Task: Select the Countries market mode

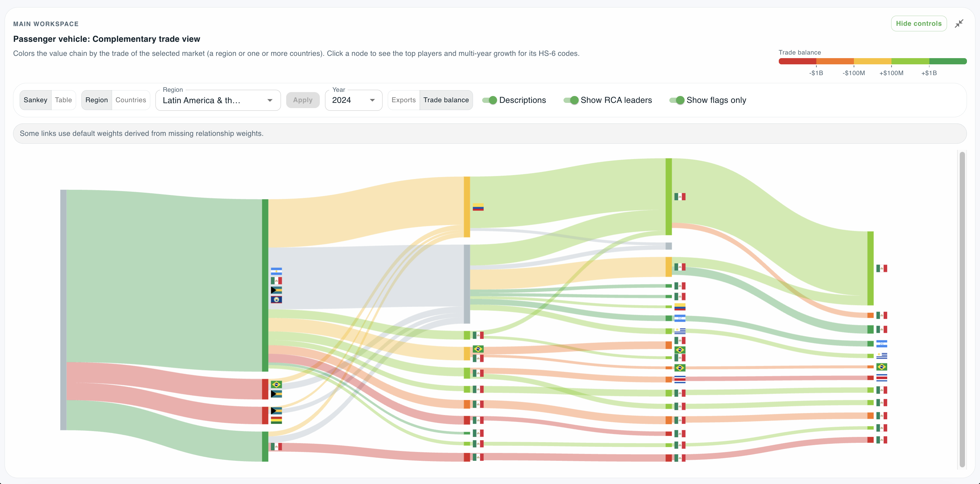Action: click(x=130, y=100)
